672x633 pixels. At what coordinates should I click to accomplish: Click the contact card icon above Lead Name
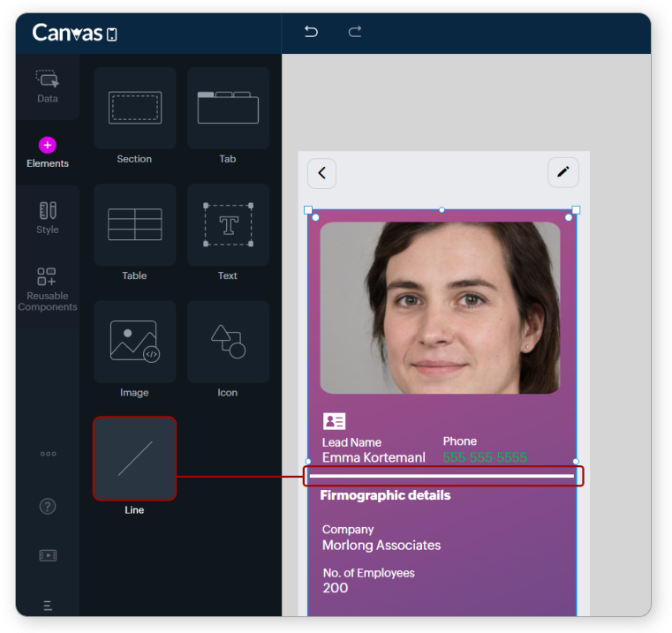335,421
